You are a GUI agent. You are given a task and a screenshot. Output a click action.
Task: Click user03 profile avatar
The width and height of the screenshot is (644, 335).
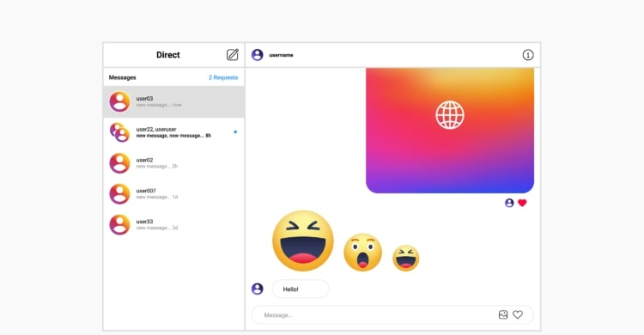(119, 101)
